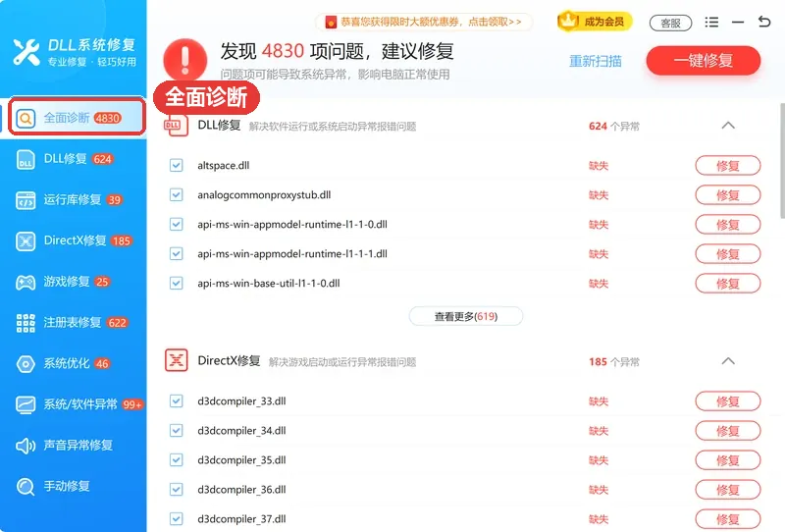
Task: Click 修复 for d3dcompiler_34.dll
Action: coord(728,431)
